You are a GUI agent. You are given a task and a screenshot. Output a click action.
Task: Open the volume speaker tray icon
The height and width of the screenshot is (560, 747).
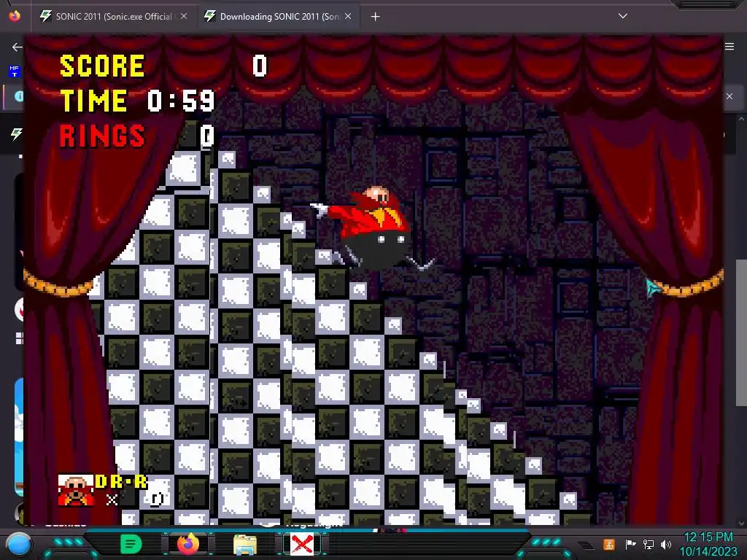pos(666,544)
